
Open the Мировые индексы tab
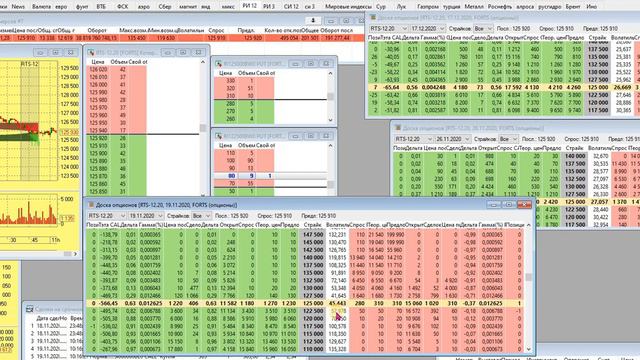pos(348,7)
